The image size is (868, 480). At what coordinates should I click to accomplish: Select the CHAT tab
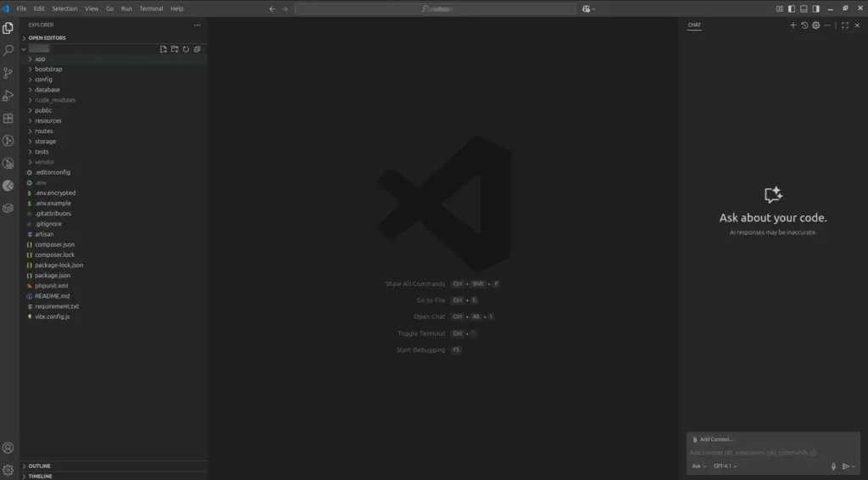click(694, 25)
